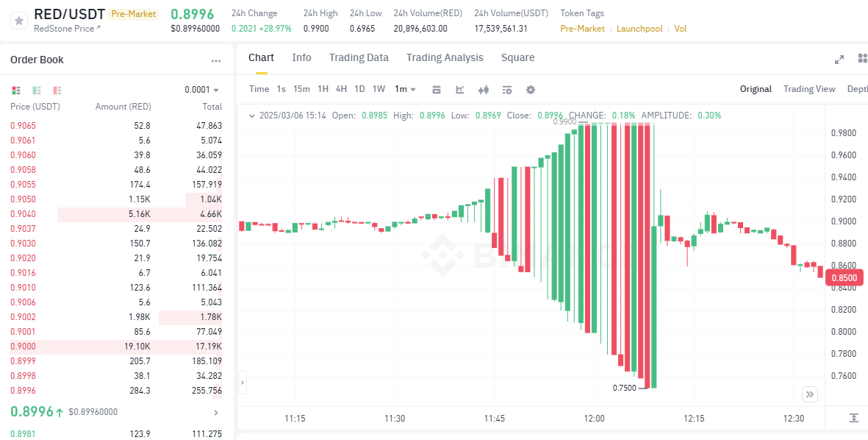Select the Trading View chart mode

(809, 89)
